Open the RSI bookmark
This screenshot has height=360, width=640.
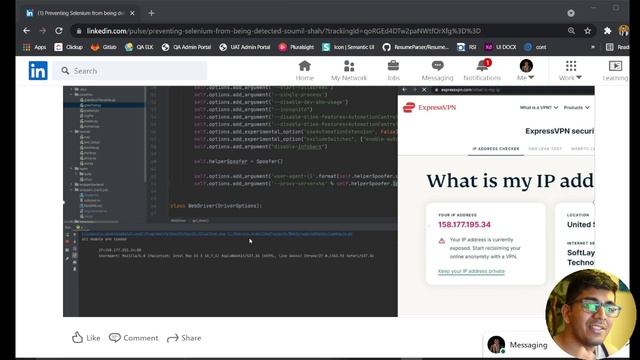click(x=467, y=47)
